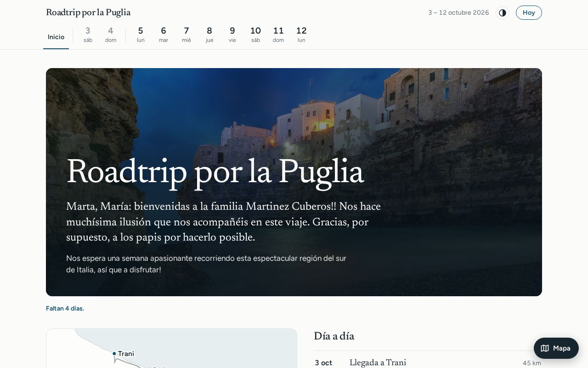The image size is (588, 368).
Task: Click the Hoy button
Action: pos(529,13)
